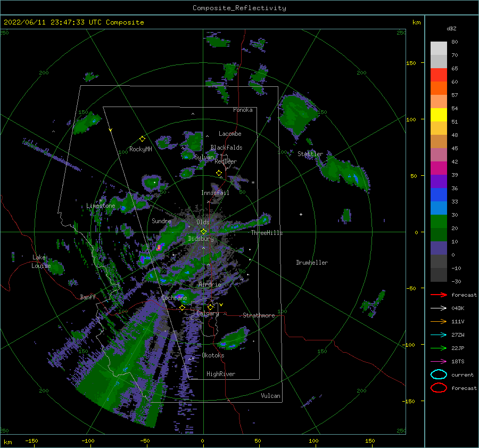
Task: Click the Stettler label
Action: tap(310, 154)
